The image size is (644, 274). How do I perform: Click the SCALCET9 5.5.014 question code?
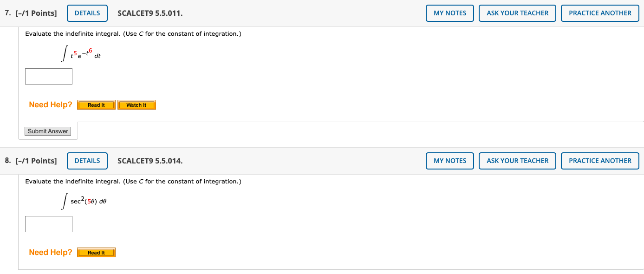[x=150, y=161]
